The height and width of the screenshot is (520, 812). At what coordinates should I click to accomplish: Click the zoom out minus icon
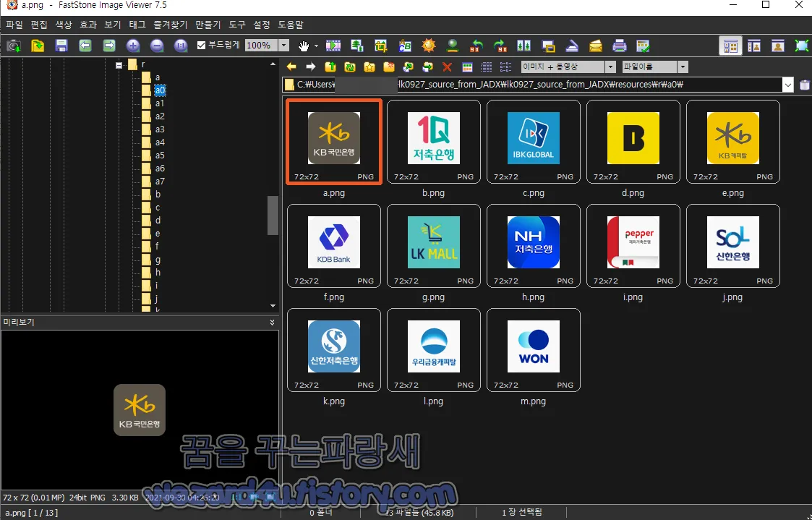click(x=157, y=46)
